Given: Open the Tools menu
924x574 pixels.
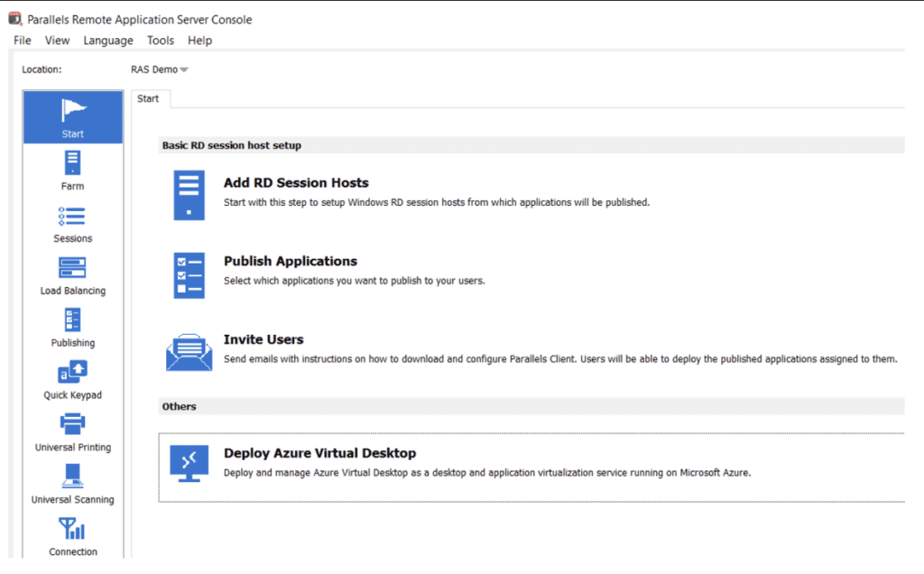Looking at the screenshot, I should click(x=161, y=41).
